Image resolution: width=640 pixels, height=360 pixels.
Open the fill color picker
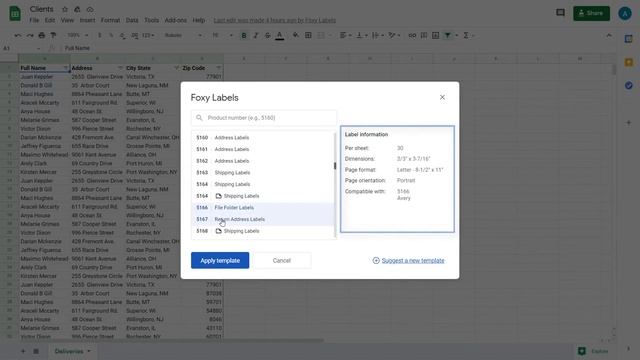click(296, 36)
